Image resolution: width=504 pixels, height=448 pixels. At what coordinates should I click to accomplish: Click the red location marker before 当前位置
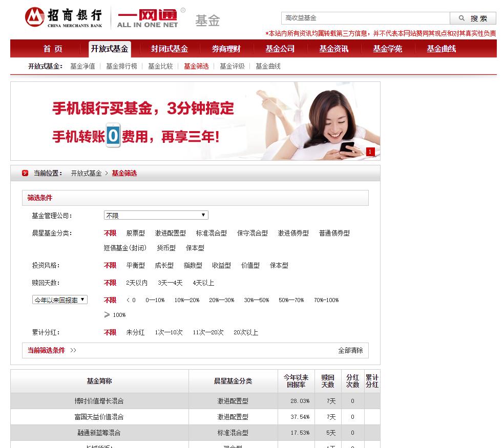(x=25, y=174)
